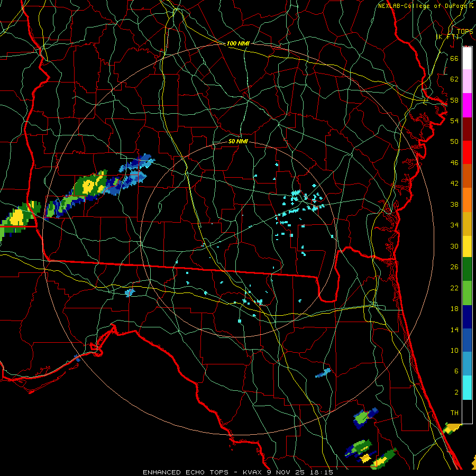The height and width of the screenshot is (476, 476).
Task: Click the "30" legend value
Action: coord(454,246)
